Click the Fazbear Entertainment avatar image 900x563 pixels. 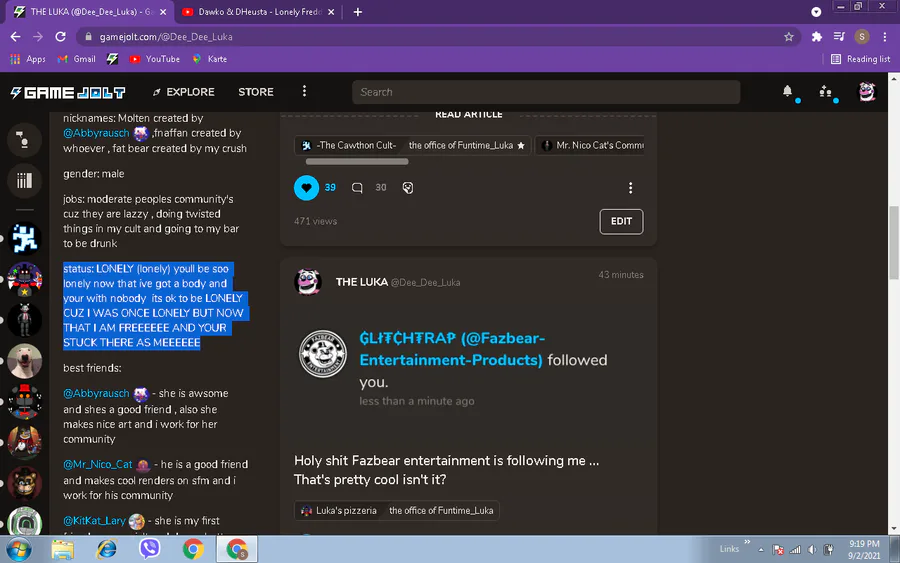pyautogui.click(x=323, y=353)
